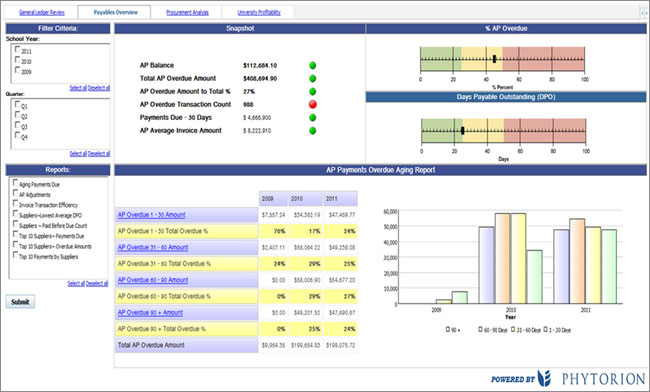Enable the Aging Payments Due report

(15, 183)
